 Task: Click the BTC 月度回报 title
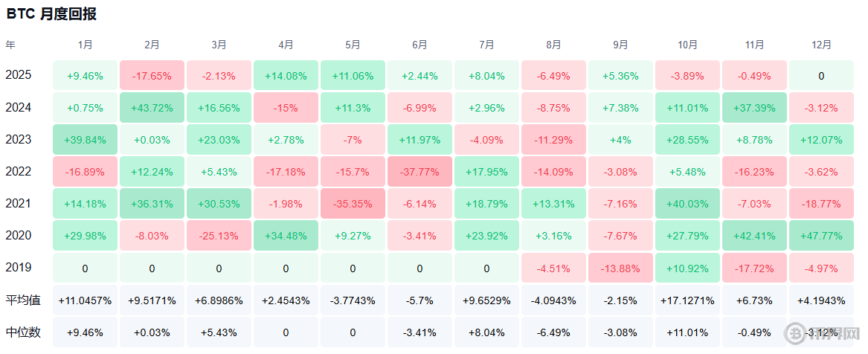tap(51, 14)
